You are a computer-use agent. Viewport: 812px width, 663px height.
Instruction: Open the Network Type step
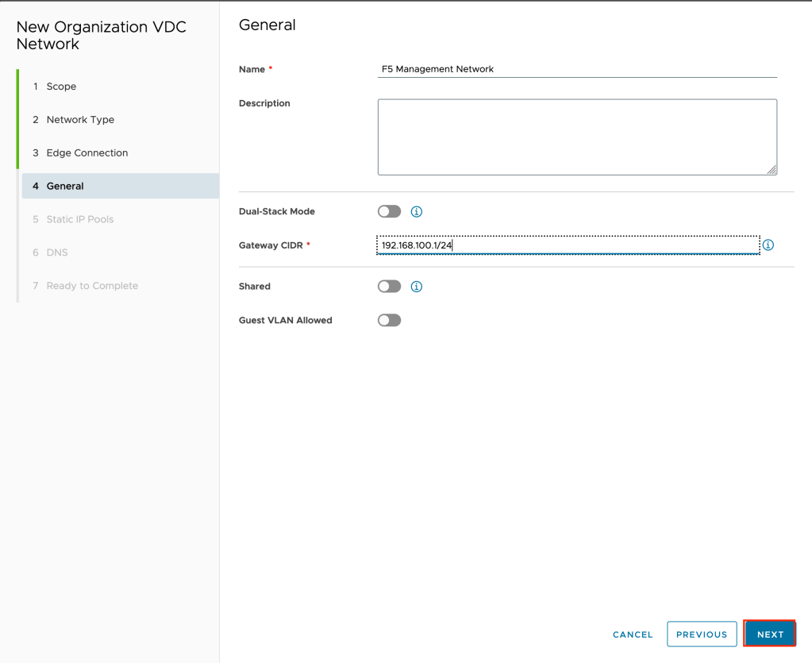click(x=80, y=120)
